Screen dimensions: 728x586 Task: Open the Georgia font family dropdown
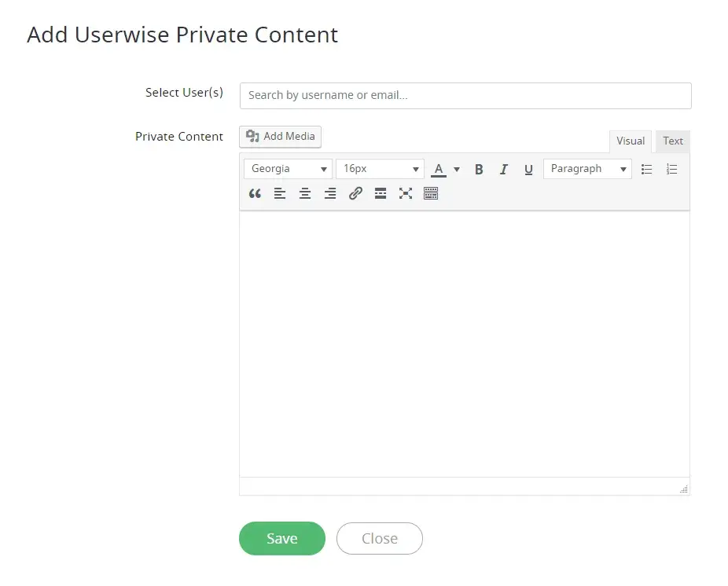coord(288,169)
